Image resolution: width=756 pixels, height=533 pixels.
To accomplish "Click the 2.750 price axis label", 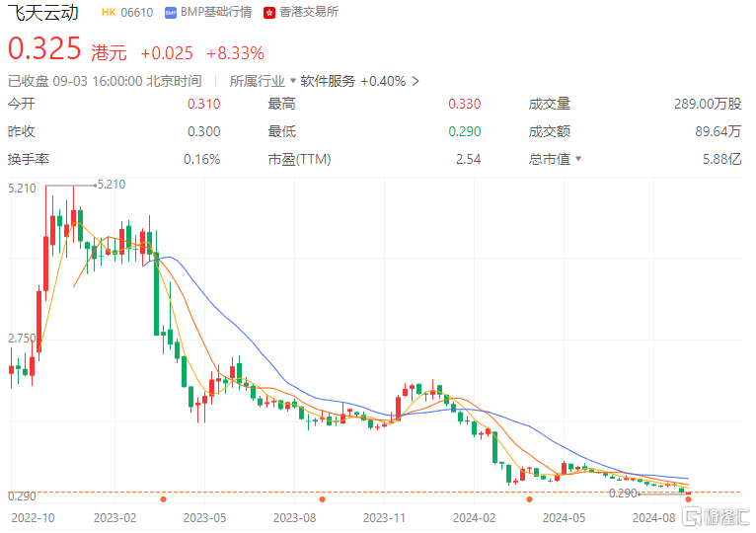I will (22, 339).
